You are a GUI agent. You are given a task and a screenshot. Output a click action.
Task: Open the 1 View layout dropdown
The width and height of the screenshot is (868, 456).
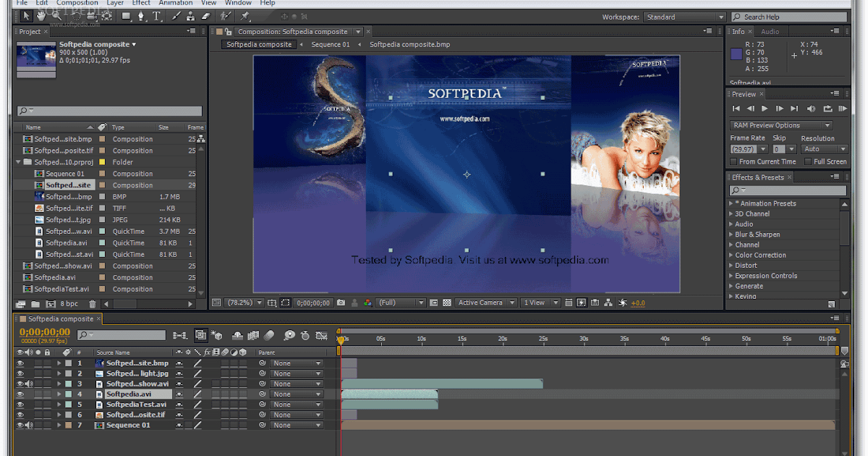pyautogui.click(x=541, y=303)
